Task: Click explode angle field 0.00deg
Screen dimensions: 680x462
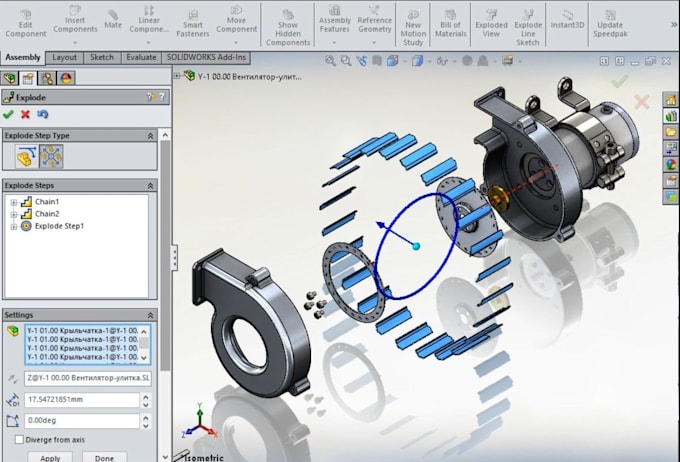Action: tap(82, 420)
